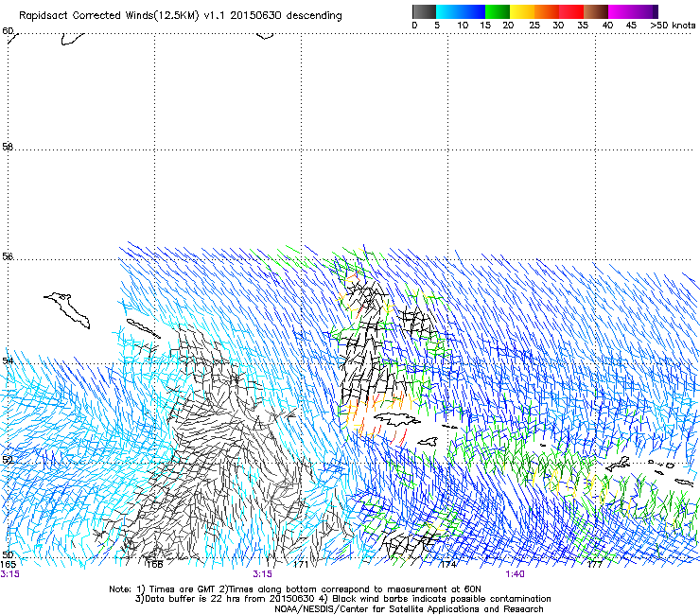
Task: Click the legend scale number "25"
Action: coord(534,26)
